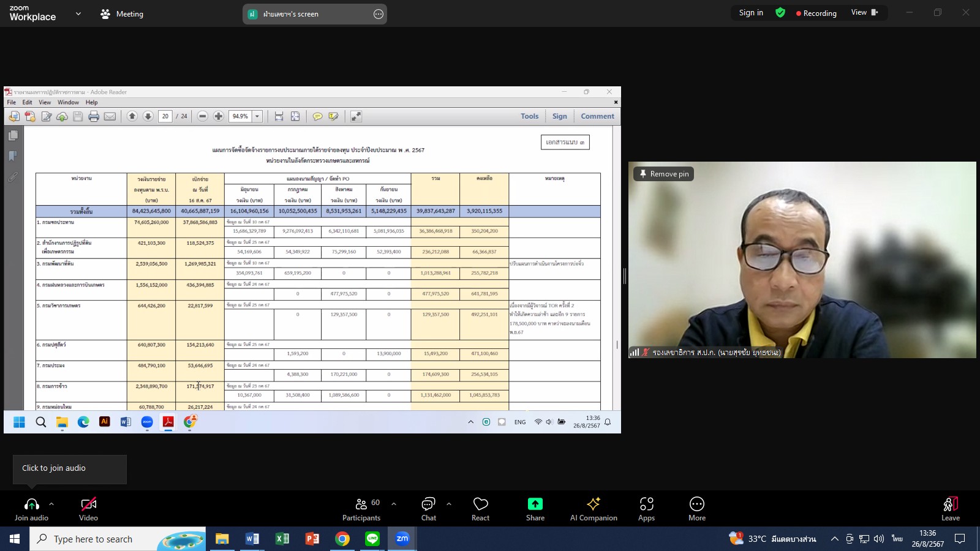
Task: Click the Click to join audio tooltip
Action: (x=70, y=469)
